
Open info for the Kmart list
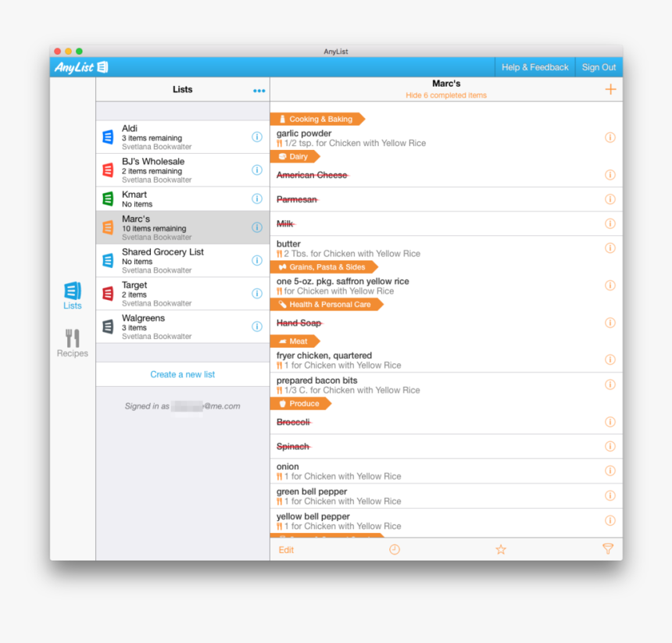[256, 198]
